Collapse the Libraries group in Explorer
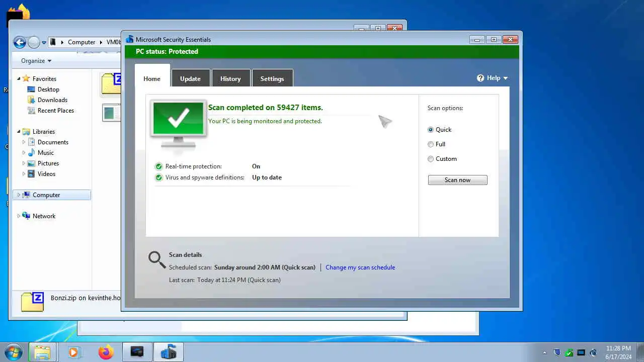This screenshot has height=362, width=644. click(19, 132)
